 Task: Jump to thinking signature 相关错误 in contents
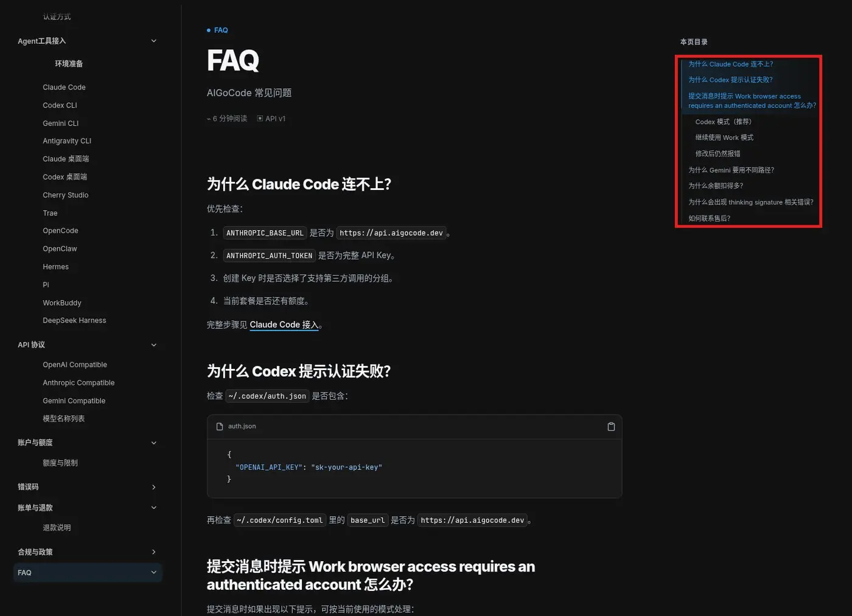tap(751, 202)
